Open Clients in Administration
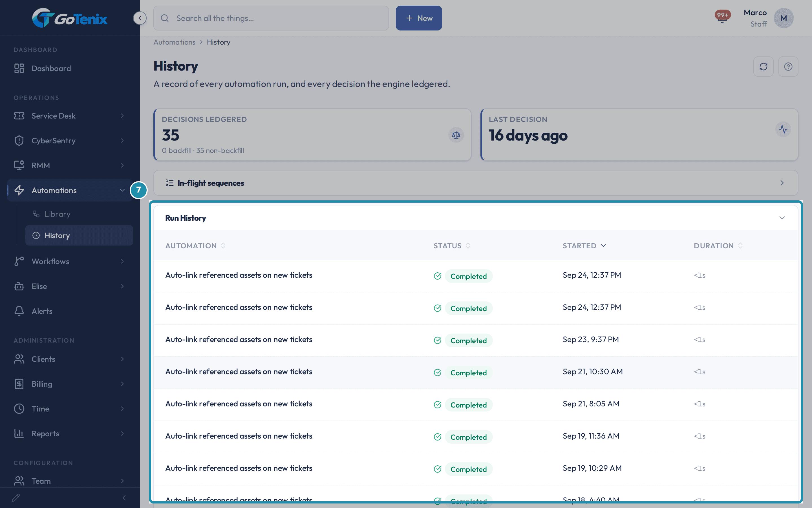Image resolution: width=812 pixels, height=508 pixels. pos(70,359)
